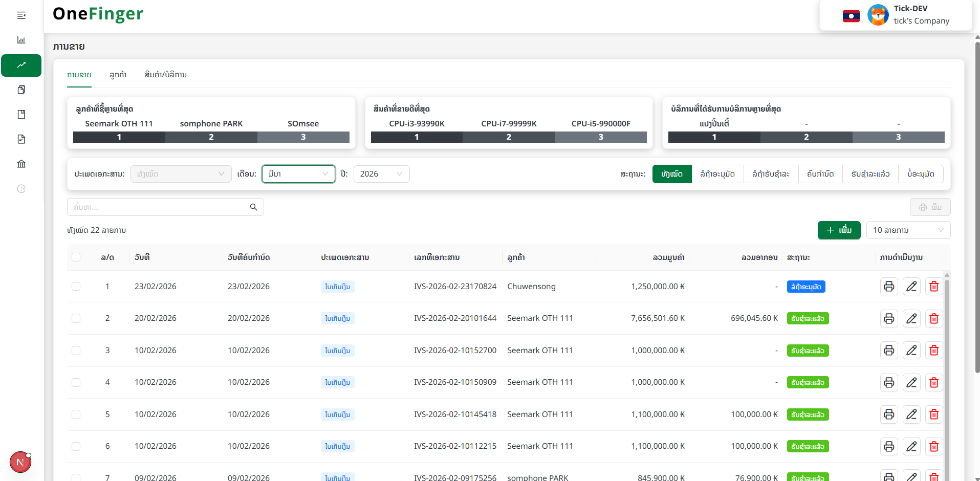The image size is (980, 481).
Task: Check the row 1 checkbox
Action: coord(76,287)
